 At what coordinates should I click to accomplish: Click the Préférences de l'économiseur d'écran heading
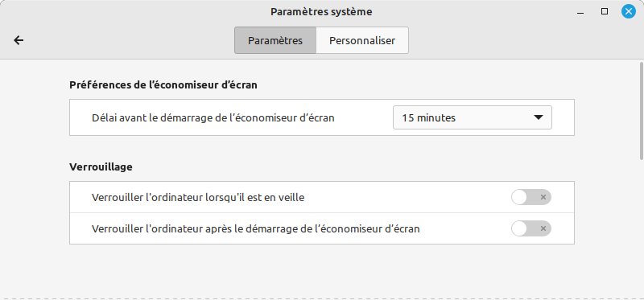coord(163,85)
